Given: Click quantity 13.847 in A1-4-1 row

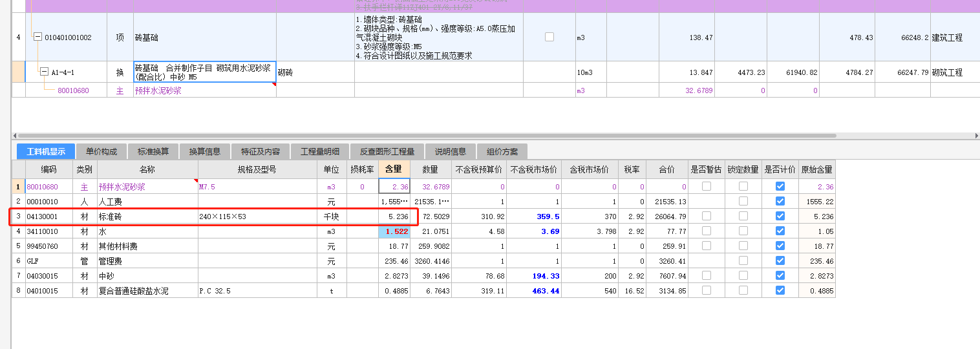Looking at the screenshot, I should (x=701, y=72).
